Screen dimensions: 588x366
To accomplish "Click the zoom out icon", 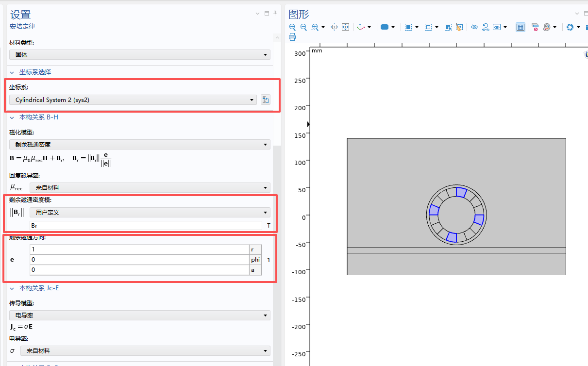I will click(303, 27).
